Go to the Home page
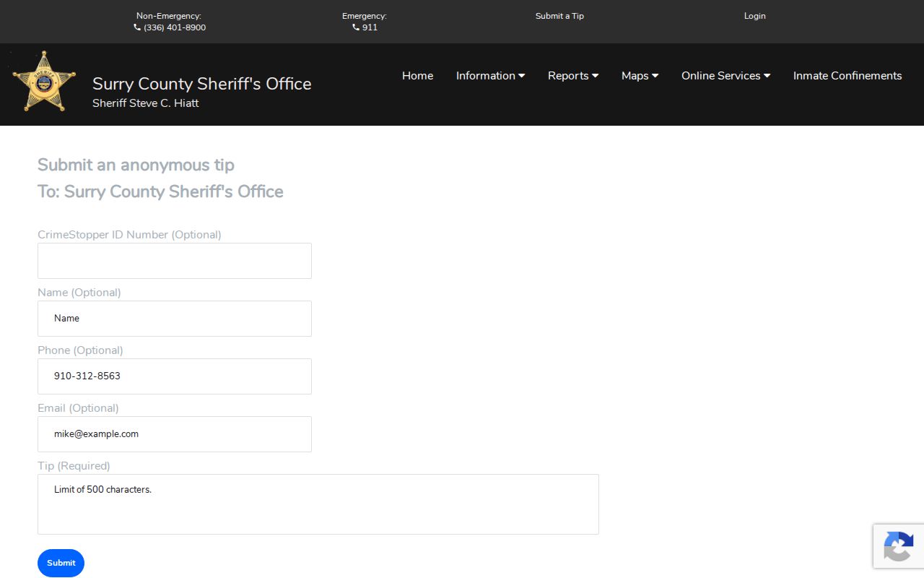924x578 pixels. pos(417,76)
